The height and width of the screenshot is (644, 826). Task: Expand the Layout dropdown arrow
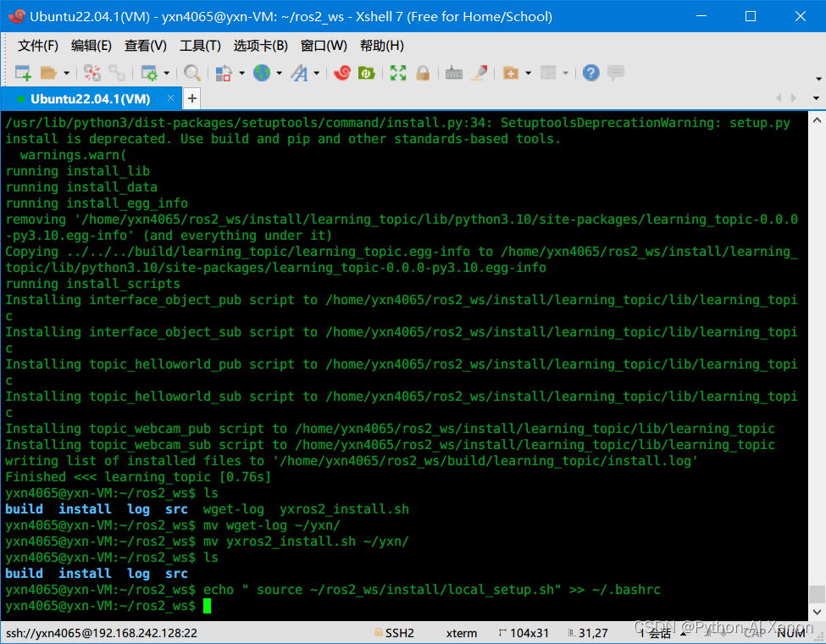(x=566, y=73)
